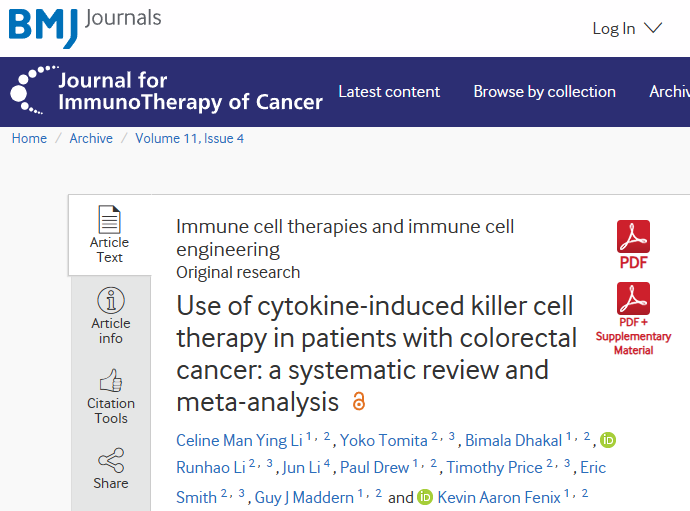Image resolution: width=690 pixels, height=511 pixels.
Task: Click the open access lock icon
Action: [x=359, y=401]
